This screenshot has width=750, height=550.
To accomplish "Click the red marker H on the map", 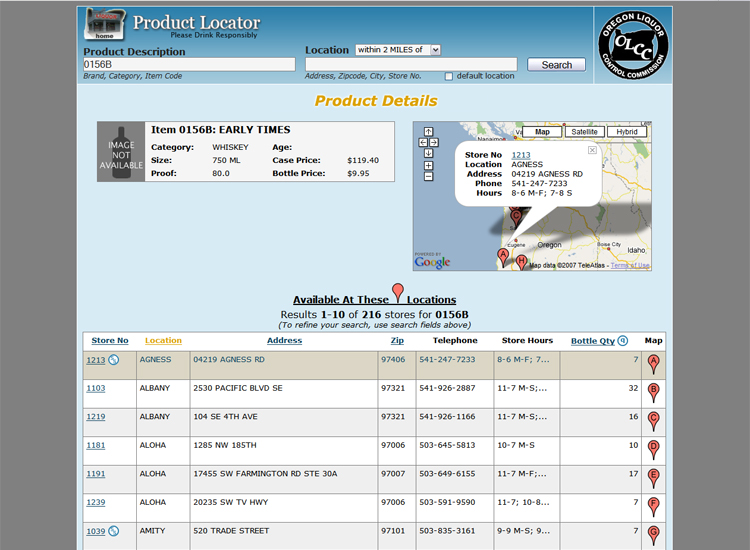I will [x=521, y=263].
